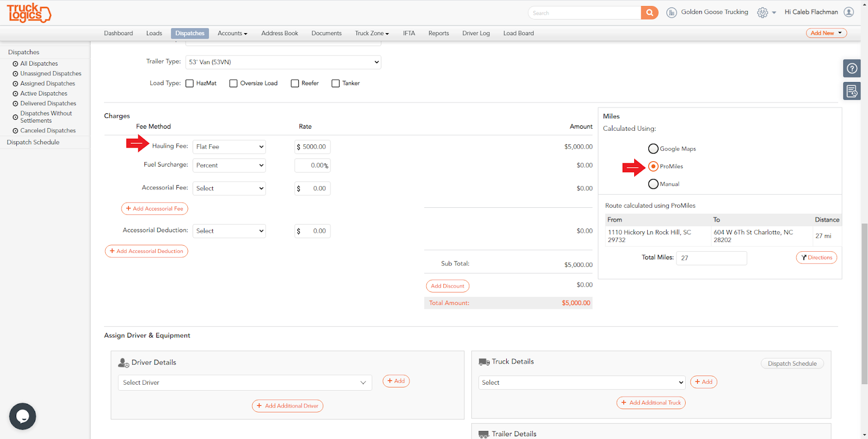Click the TruckLogics logo

click(29, 12)
